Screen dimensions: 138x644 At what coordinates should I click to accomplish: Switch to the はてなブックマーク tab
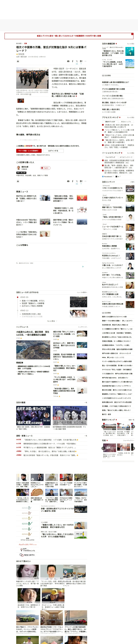click(x=126, y=157)
